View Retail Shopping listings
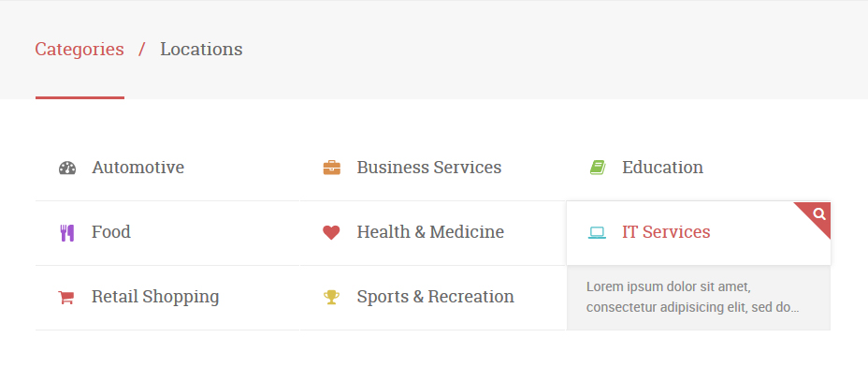The height and width of the screenshot is (367, 868). (x=155, y=297)
